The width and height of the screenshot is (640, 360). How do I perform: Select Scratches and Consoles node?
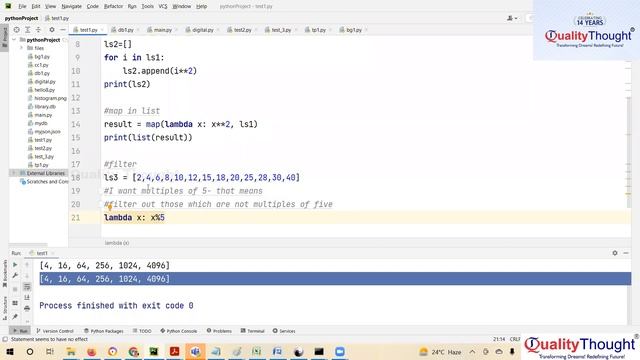[x=44, y=182]
